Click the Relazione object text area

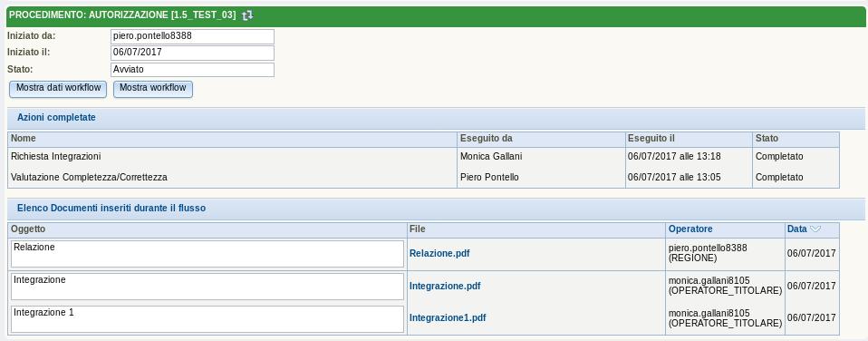[x=207, y=254]
